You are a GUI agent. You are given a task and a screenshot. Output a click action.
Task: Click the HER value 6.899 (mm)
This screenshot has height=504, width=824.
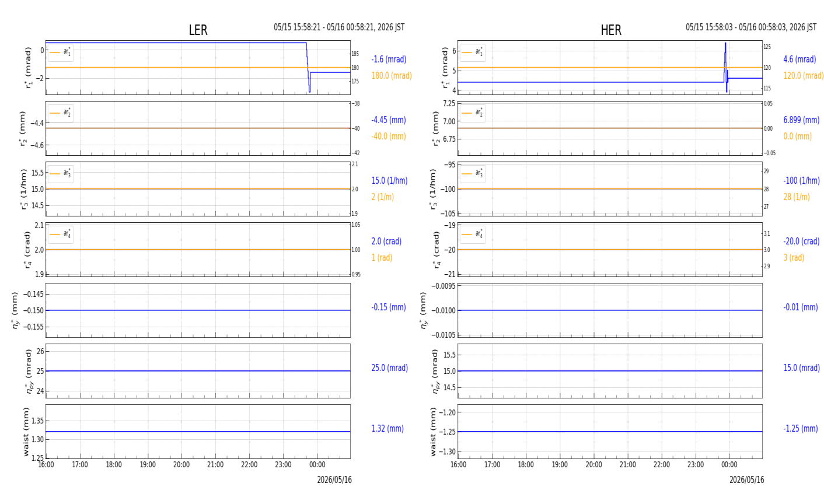[801, 120]
